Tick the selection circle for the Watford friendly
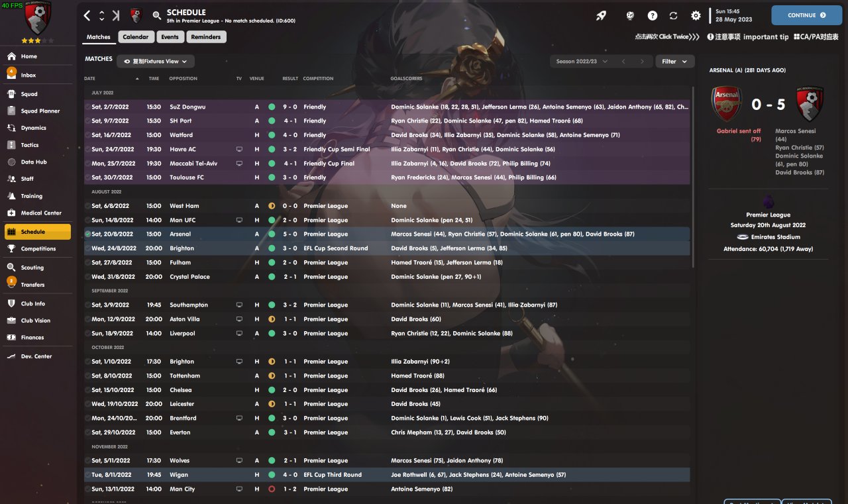Screen dimensions: 848x504 pyautogui.click(x=88, y=135)
